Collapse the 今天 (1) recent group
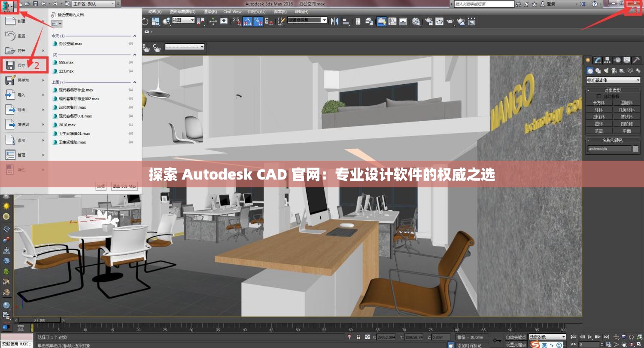Image resolution: width=644 pixels, height=348 pixels. click(134, 36)
